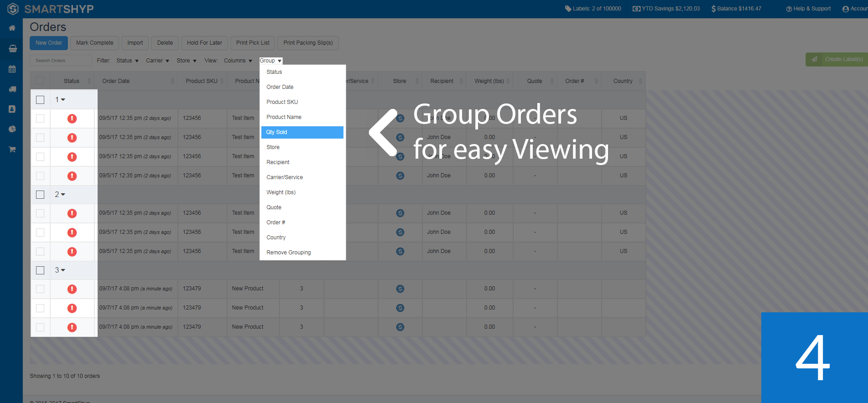Sort by the Carrier/Service column arrows

coord(373,81)
